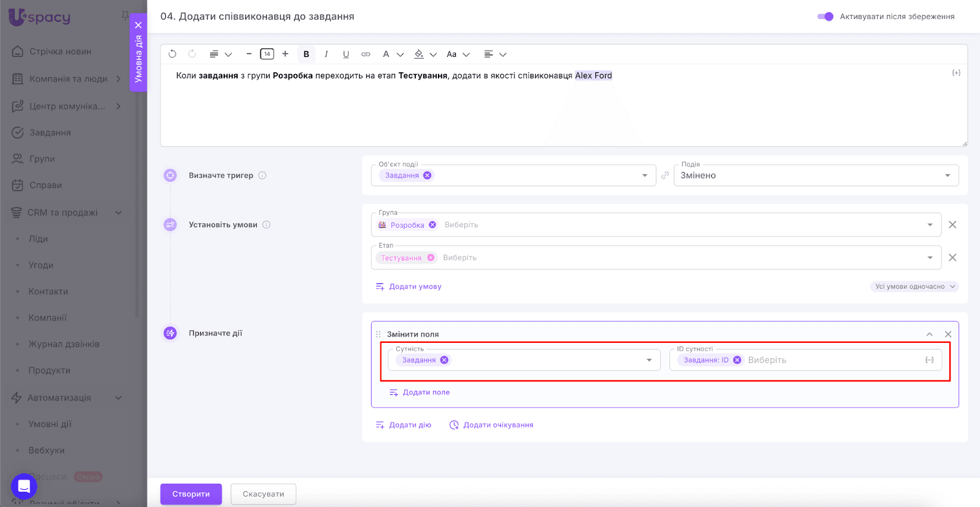980x507 pixels.
Task: Open the Усі умови одночасно selector
Action: 914,287
